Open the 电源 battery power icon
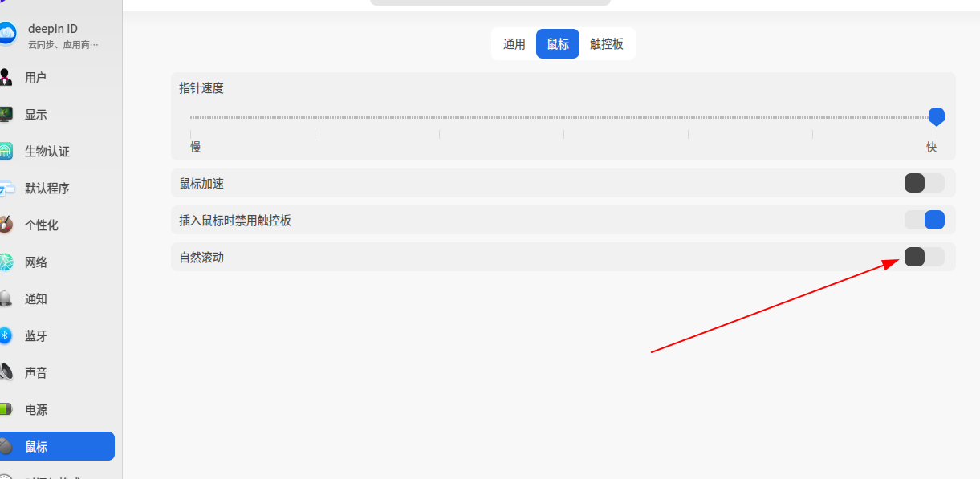The image size is (980, 479). click(x=6, y=410)
